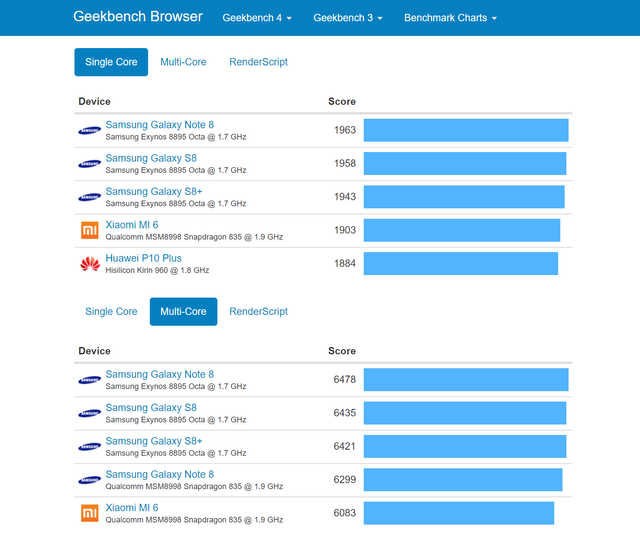Click the active Multi-Core tab in the lower table
This screenshot has height=548, width=640.
(183, 311)
